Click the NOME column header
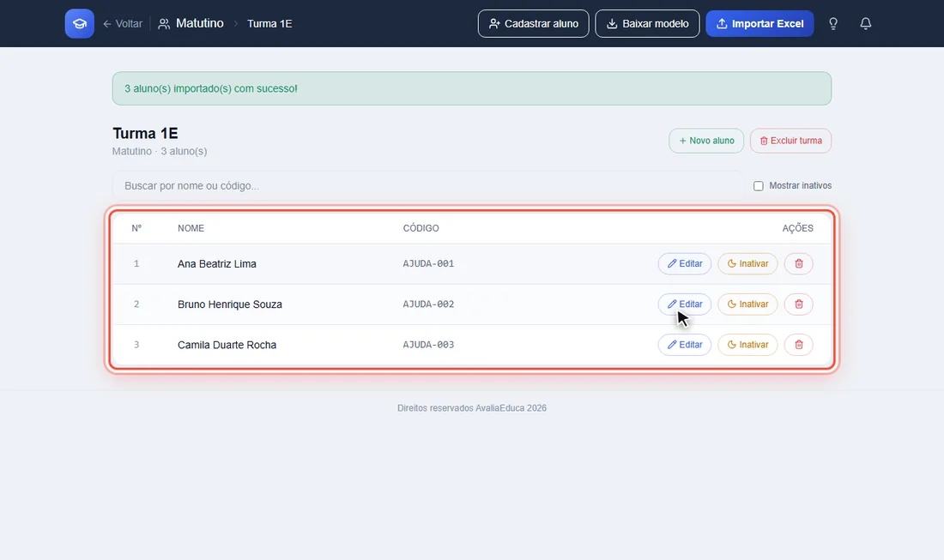 (191, 228)
